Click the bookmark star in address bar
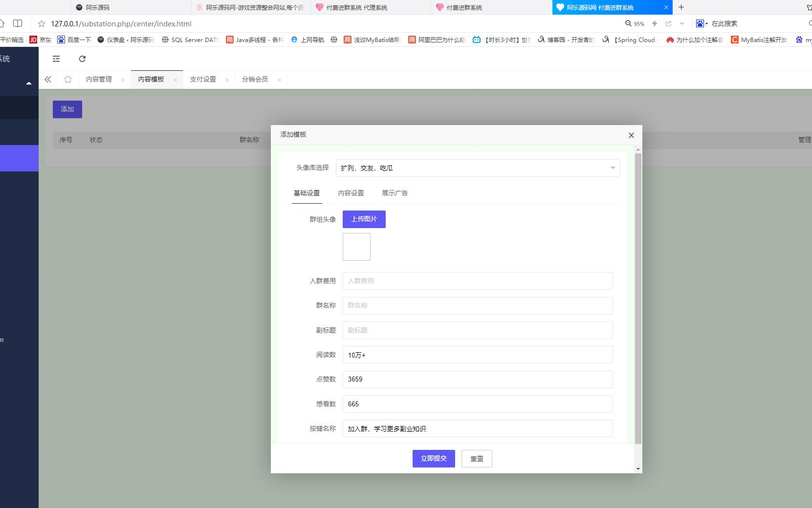 [42, 23]
